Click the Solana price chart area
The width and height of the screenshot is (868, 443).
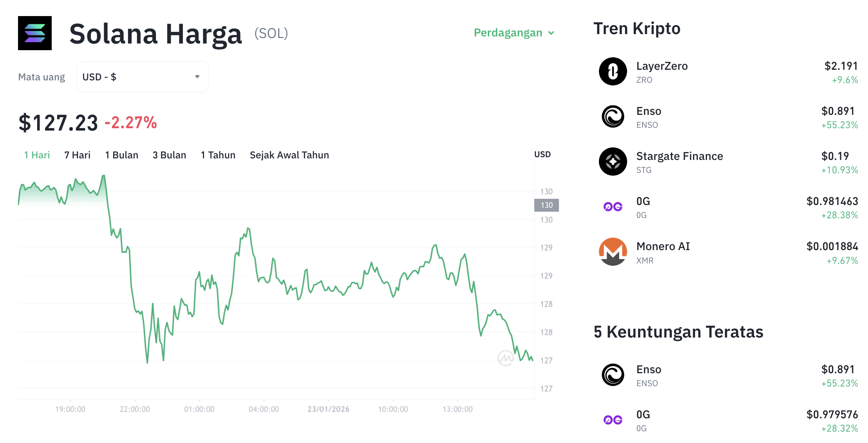[x=274, y=274]
